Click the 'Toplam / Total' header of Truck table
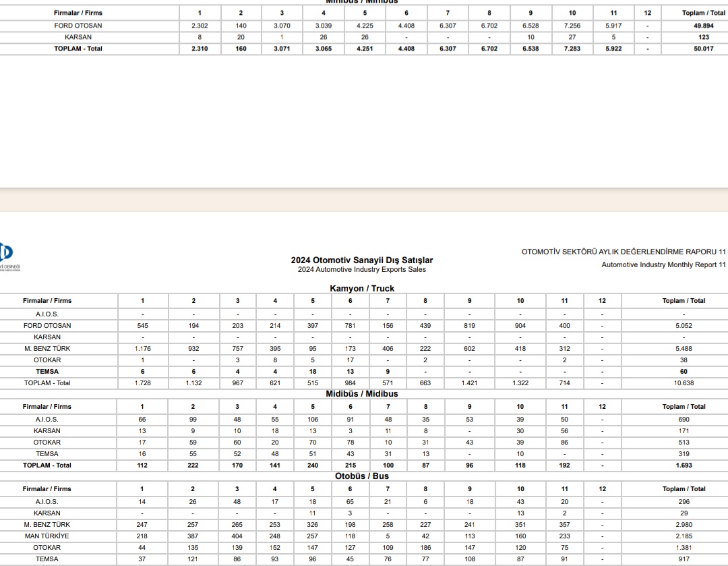Image resolution: width=728 pixels, height=566 pixels. pos(684,301)
